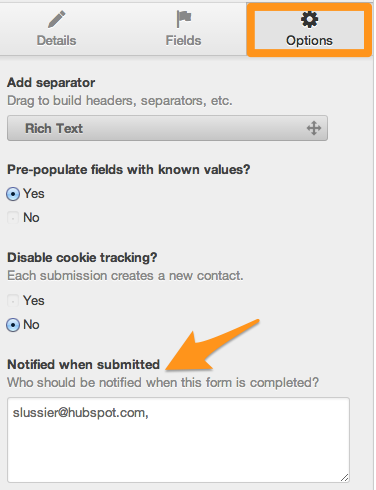The image size is (376, 490).
Task: Click the move handle on Rich Text
Action: pos(314,128)
